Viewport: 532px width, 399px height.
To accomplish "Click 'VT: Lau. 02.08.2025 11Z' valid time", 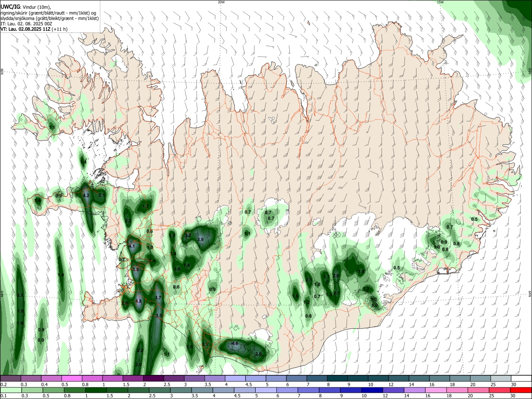I will coord(25,29).
